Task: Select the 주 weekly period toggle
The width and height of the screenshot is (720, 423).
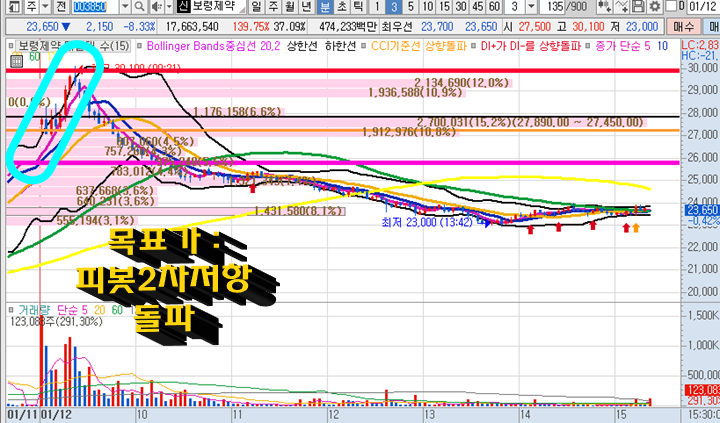Action: (273, 6)
